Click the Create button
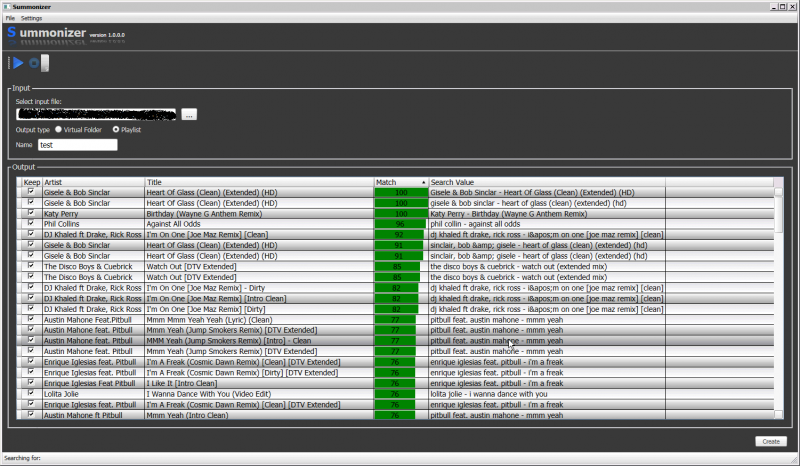 pos(770,442)
